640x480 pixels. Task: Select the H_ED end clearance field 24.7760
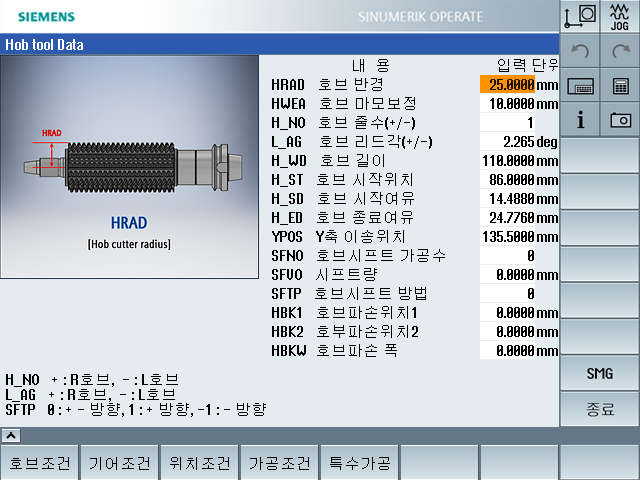point(507,218)
